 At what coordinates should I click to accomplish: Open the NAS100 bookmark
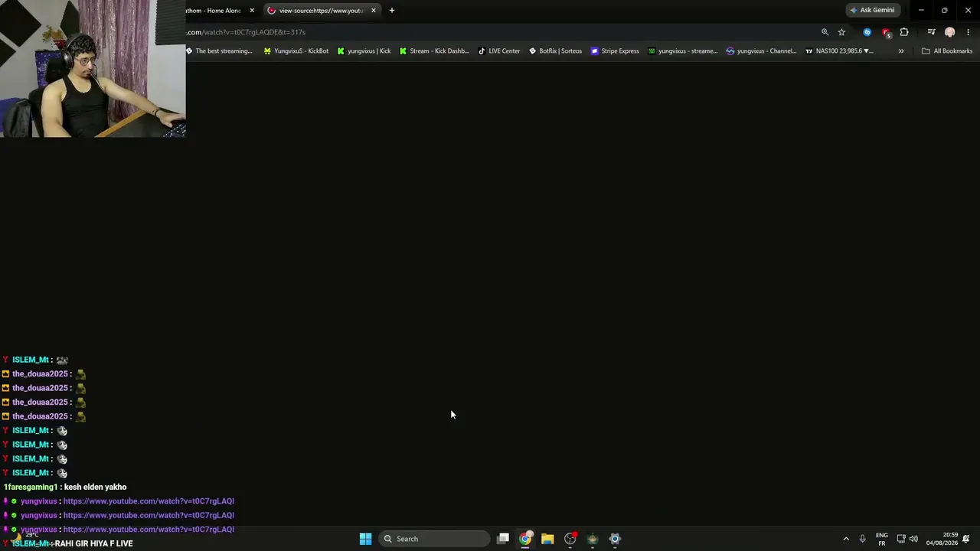pos(840,51)
